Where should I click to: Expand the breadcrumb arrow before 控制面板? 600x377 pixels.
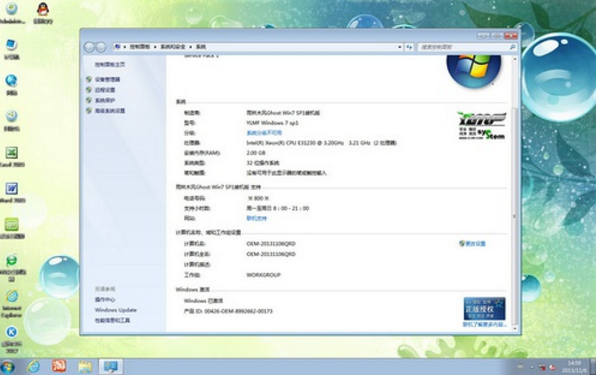[x=124, y=47]
